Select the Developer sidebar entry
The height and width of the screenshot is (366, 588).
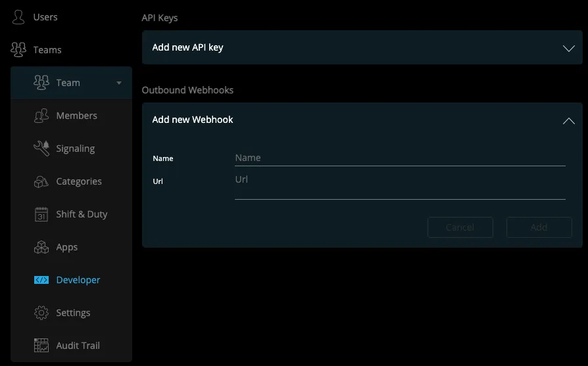coord(78,280)
